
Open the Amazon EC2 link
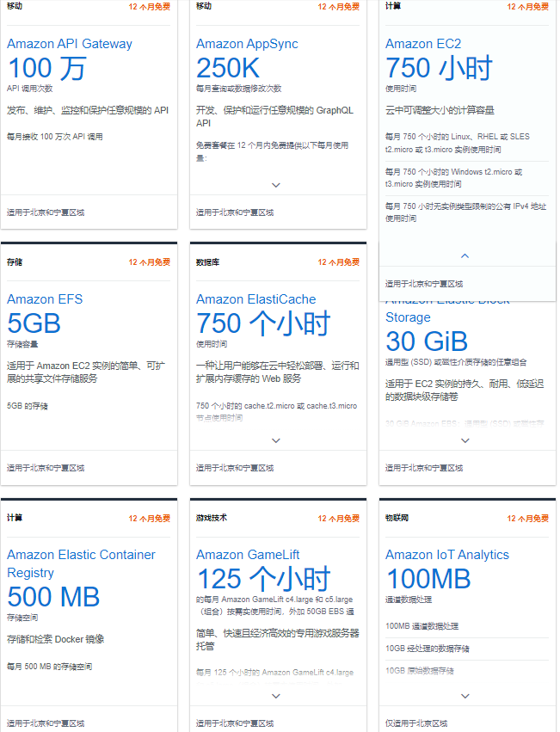(x=423, y=44)
